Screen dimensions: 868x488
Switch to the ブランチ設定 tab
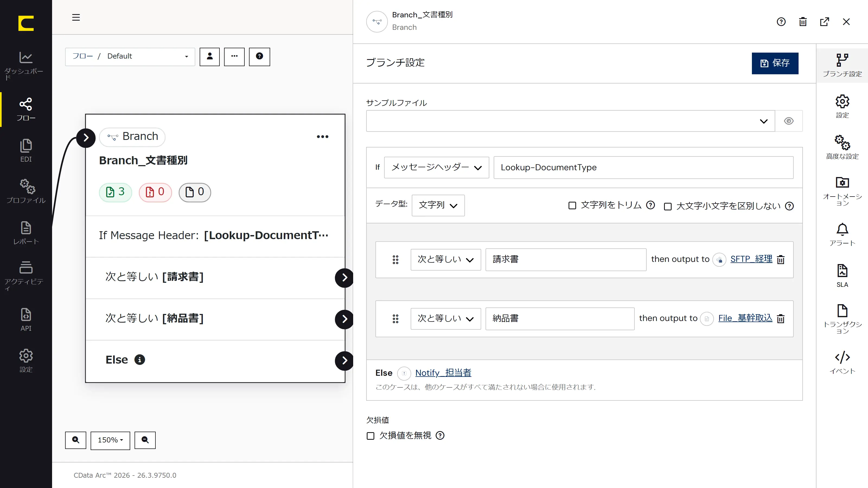(x=842, y=66)
